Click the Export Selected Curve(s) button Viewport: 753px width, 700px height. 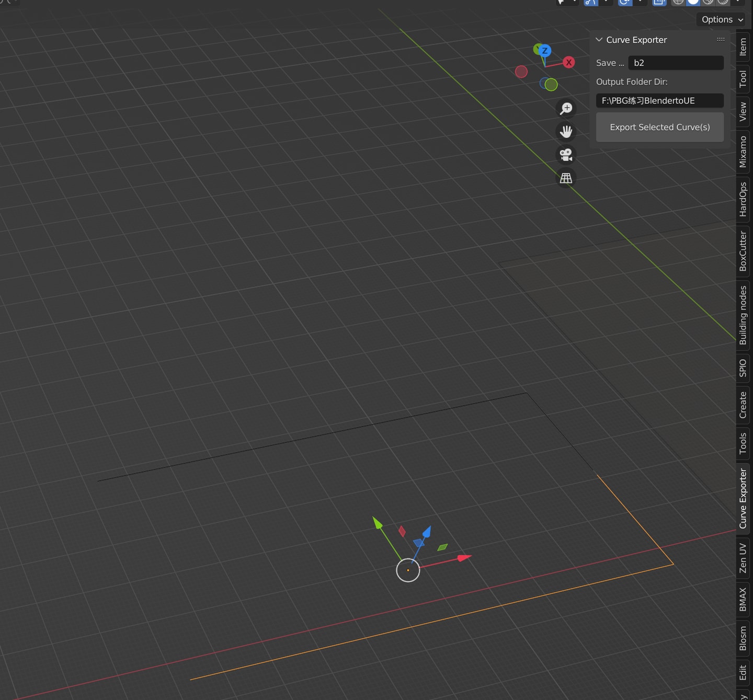(660, 127)
